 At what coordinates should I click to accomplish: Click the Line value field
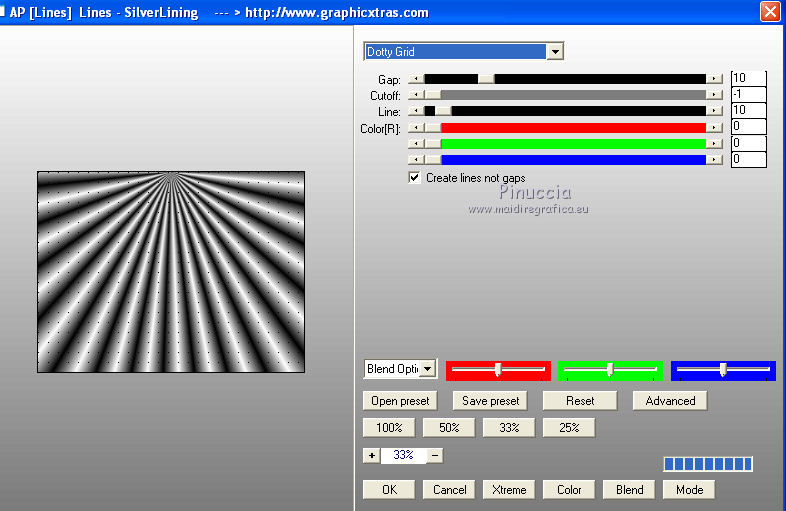pos(748,110)
